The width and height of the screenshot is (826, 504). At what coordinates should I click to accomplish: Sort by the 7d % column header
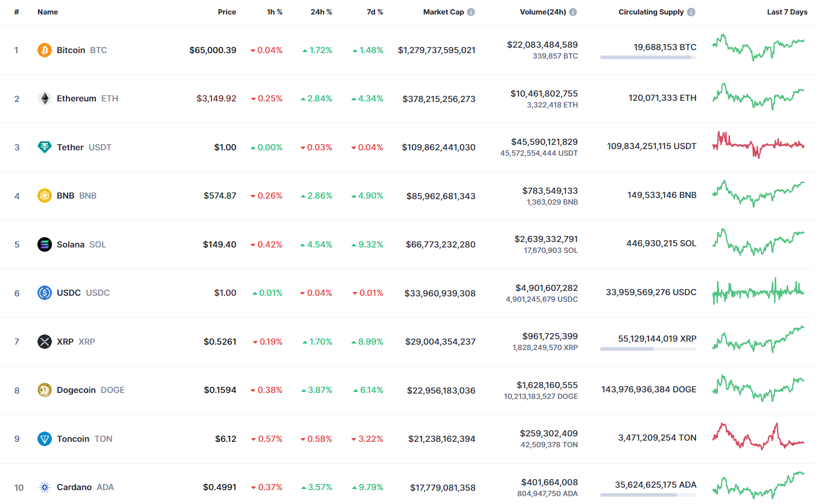tap(374, 12)
